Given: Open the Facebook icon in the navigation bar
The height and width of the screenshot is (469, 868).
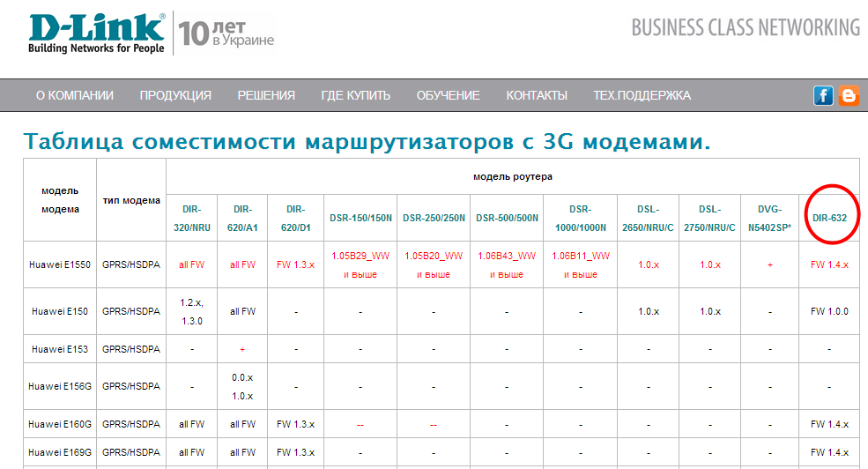Looking at the screenshot, I should [x=823, y=96].
